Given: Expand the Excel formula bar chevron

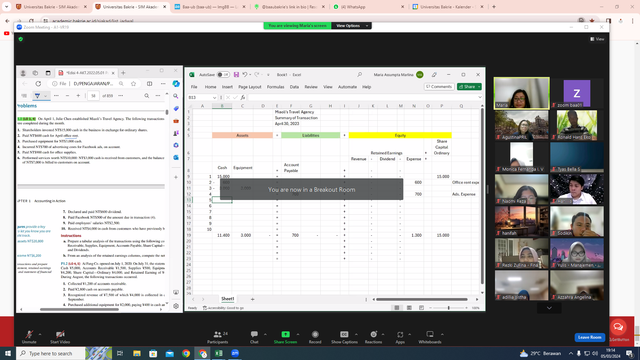Looking at the screenshot, I should tap(480, 98).
